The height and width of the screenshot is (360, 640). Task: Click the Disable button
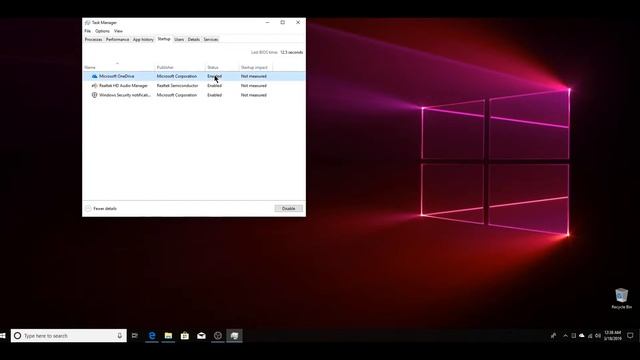pyautogui.click(x=289, y=209)
